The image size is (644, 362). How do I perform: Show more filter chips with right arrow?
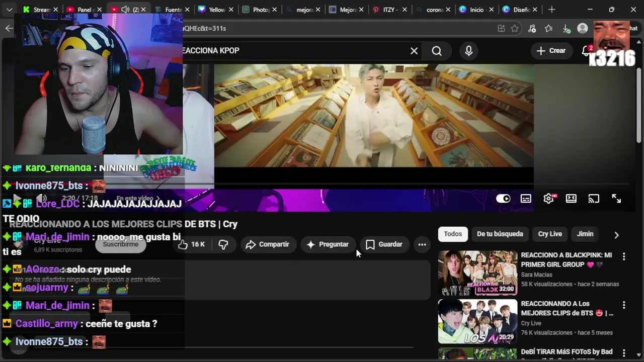tap(616, 235)
